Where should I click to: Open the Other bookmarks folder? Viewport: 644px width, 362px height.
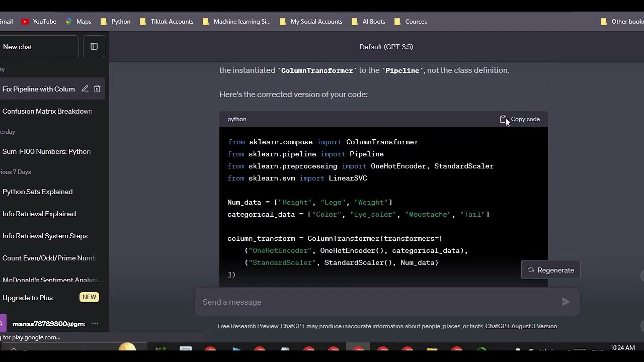click(622, 22)
